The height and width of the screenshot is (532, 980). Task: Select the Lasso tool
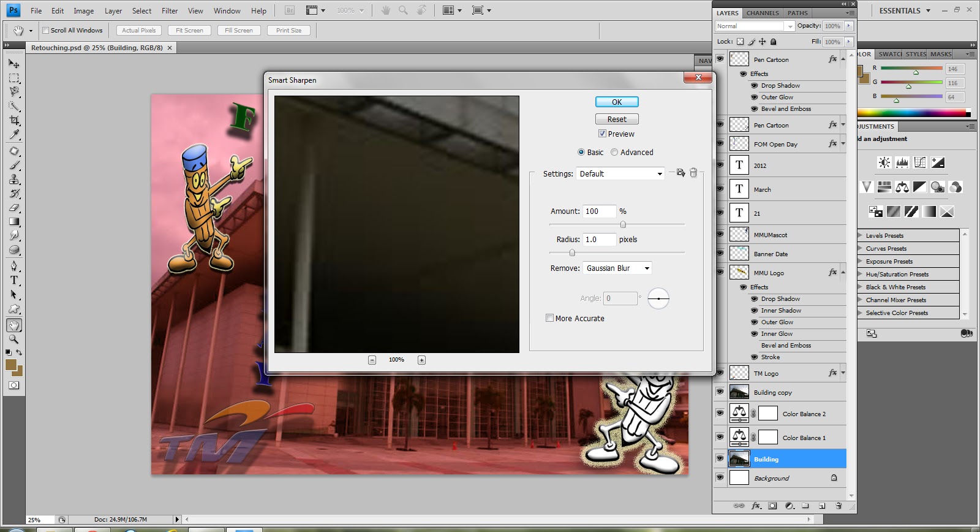coord(14,92)
